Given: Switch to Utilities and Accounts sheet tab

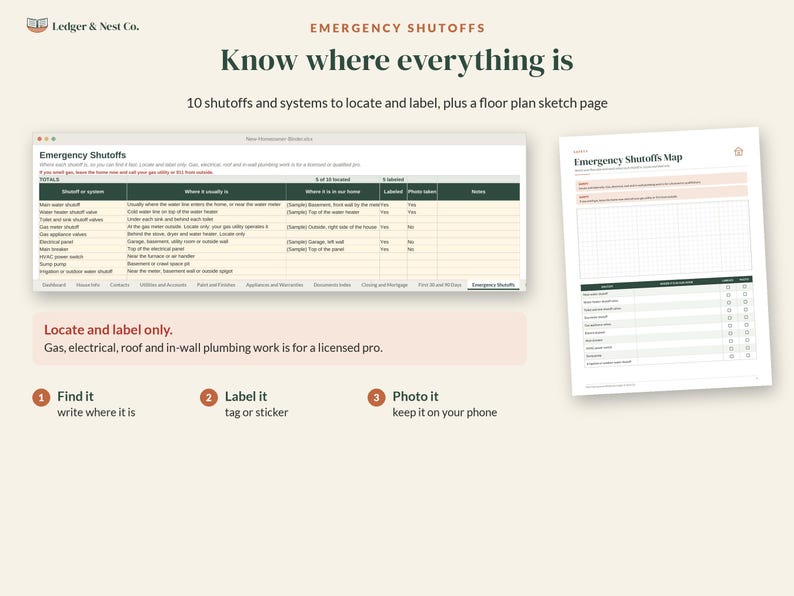Looking at the screenshot, I should point(163,285).
